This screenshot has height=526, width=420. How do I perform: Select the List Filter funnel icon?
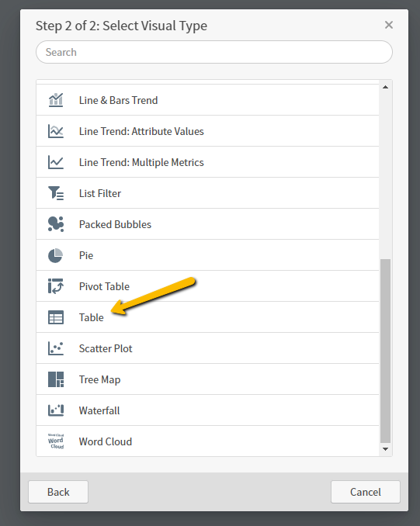click(x=56, y=193)
